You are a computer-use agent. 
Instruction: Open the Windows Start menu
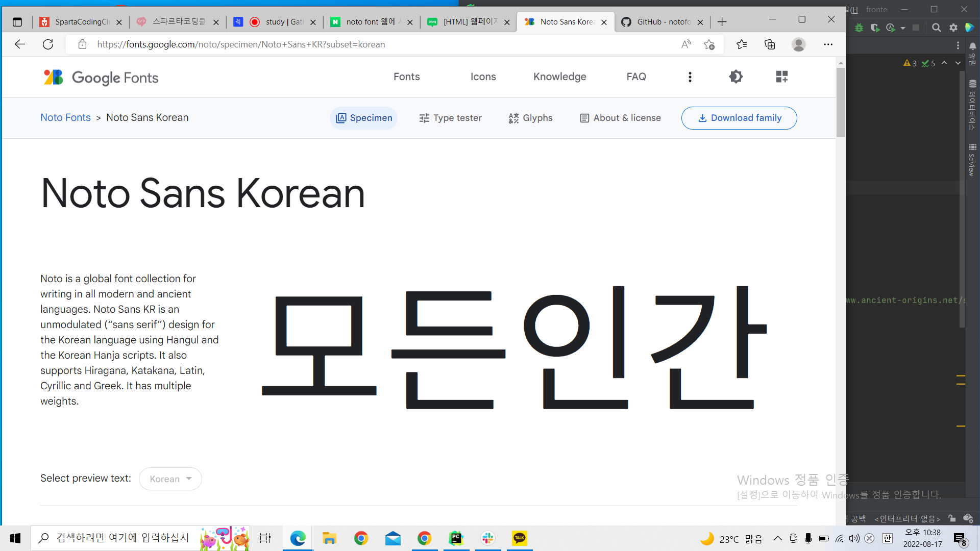15,538
